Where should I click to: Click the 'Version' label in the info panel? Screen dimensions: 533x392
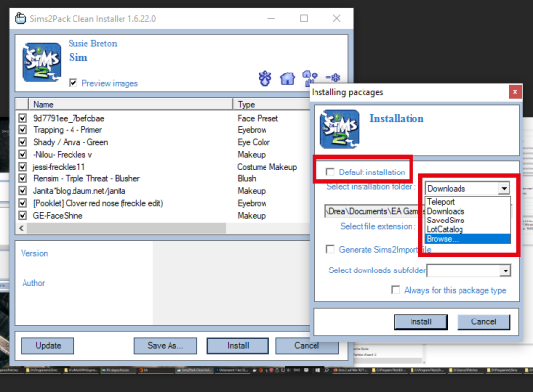pos(34,253)
